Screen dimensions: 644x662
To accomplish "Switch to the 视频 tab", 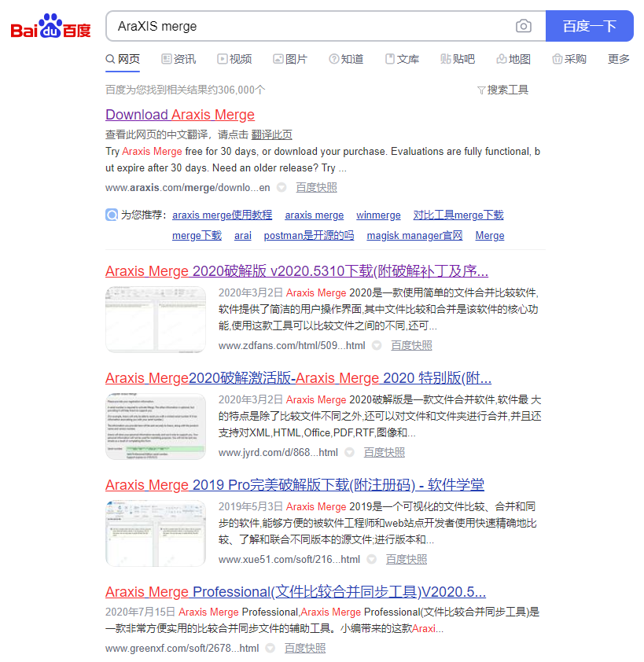I will coord(234,59).
